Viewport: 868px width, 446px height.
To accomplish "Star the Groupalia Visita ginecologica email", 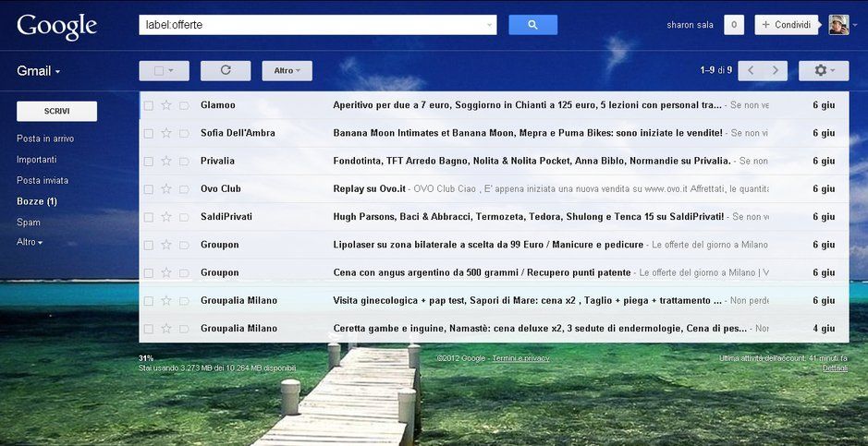I will click(x=166, y=300).
